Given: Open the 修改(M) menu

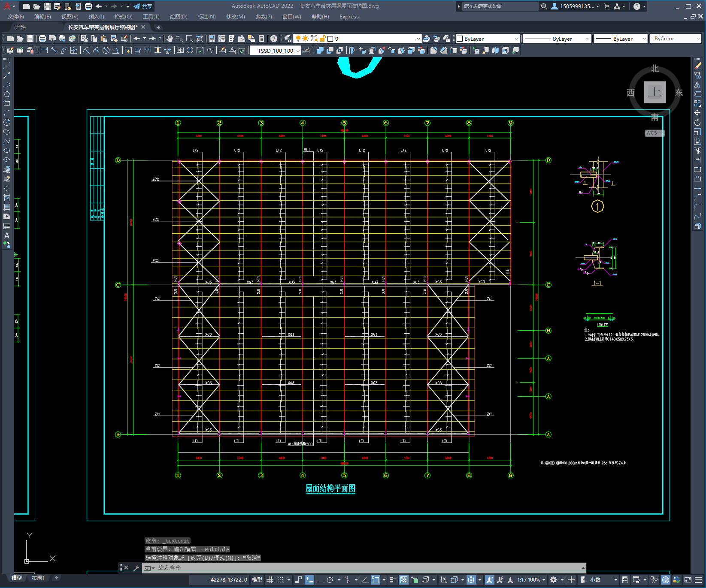Looking at the screenshot, I should 235,17.
